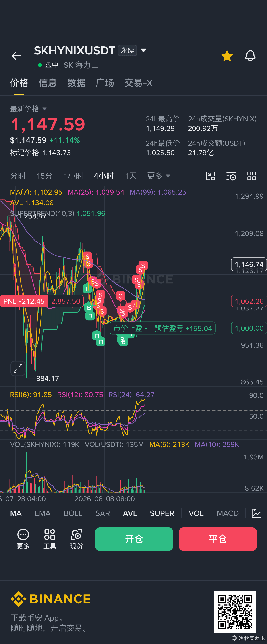Toggle the SAR indicator
This screenshot has width=267, height=644.
[103, 513]
